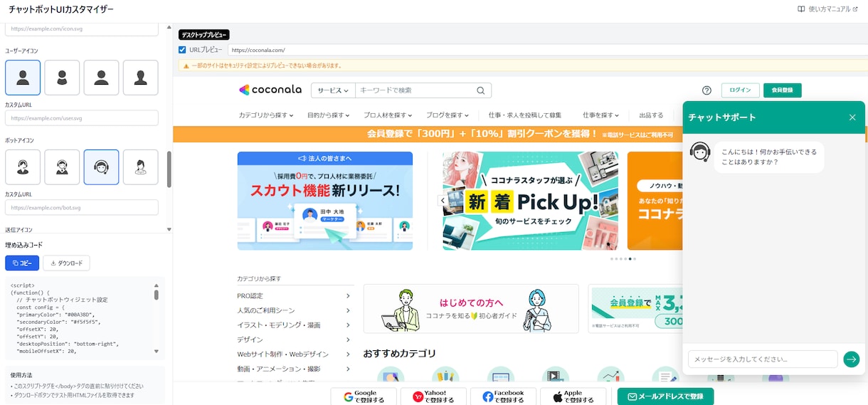Click the carousel previous arrow
868x405 pixels.
click(442, 201)
